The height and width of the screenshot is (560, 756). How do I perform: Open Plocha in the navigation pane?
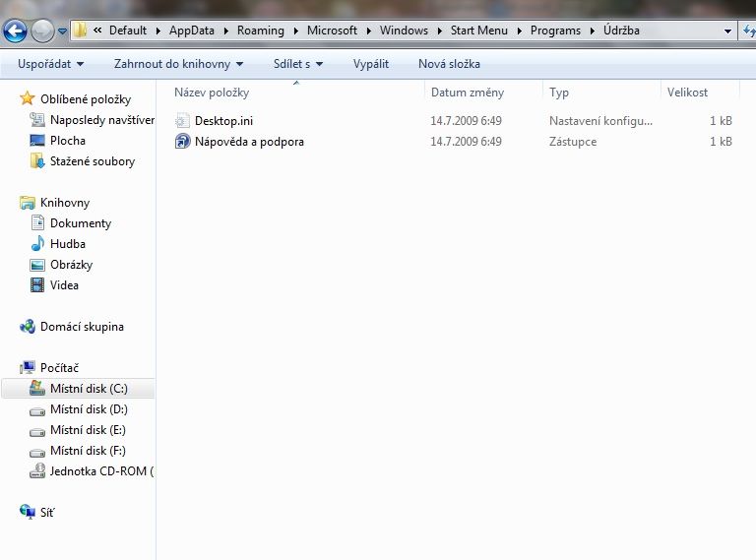coord(68,140)
